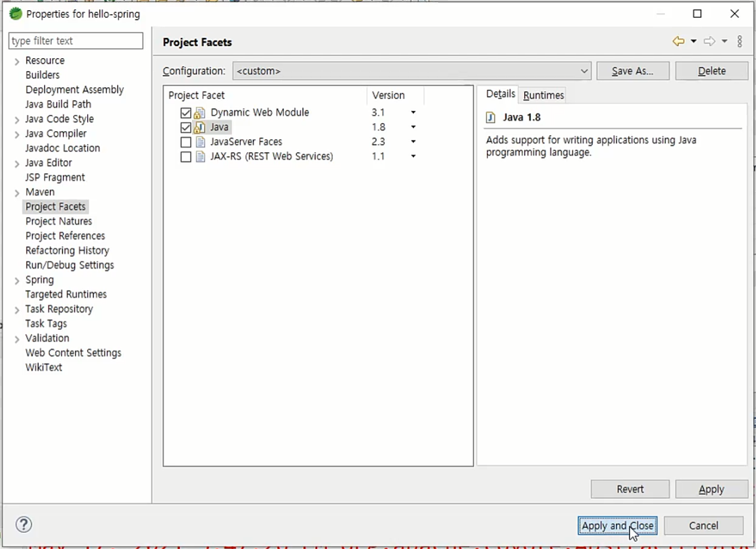756x549 pixels.
Task: Select the Details tab
Action: click(x=500, y=94)
